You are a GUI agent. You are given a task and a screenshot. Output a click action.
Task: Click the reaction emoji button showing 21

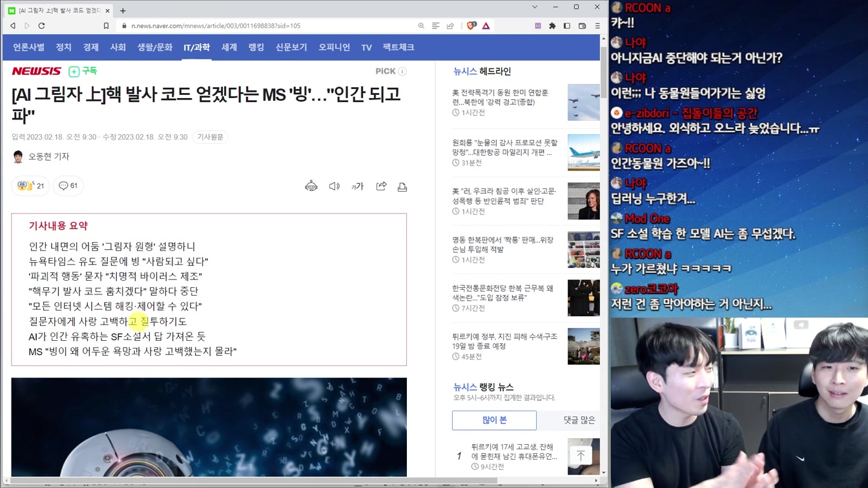click(30, 186)
